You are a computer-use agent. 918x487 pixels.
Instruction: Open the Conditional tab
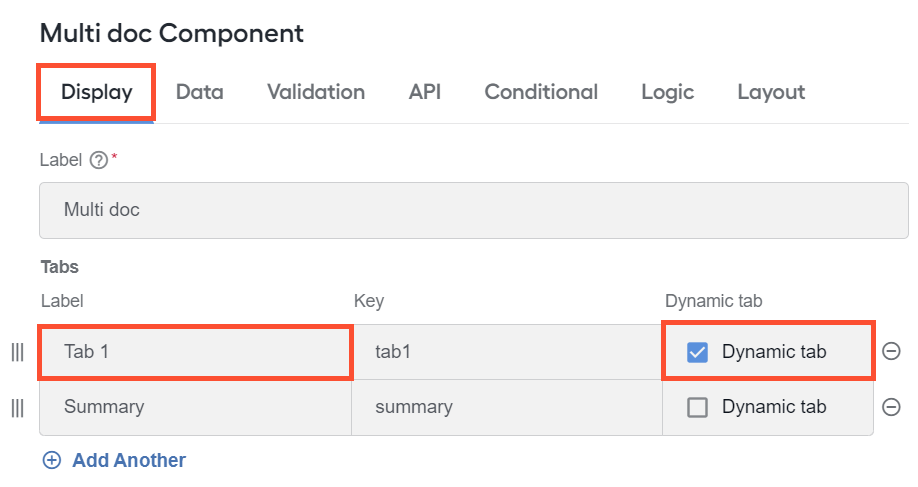pyautogui.click(x=541, y=92)
